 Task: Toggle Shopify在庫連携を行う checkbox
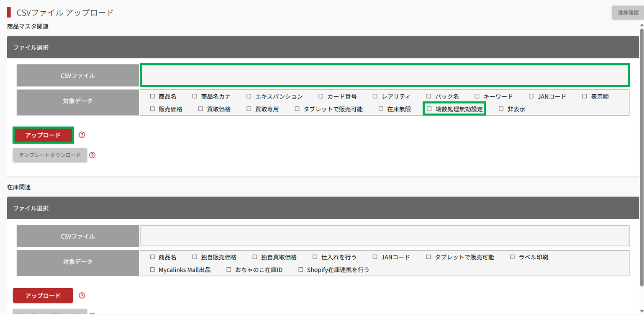click(301, 270)
